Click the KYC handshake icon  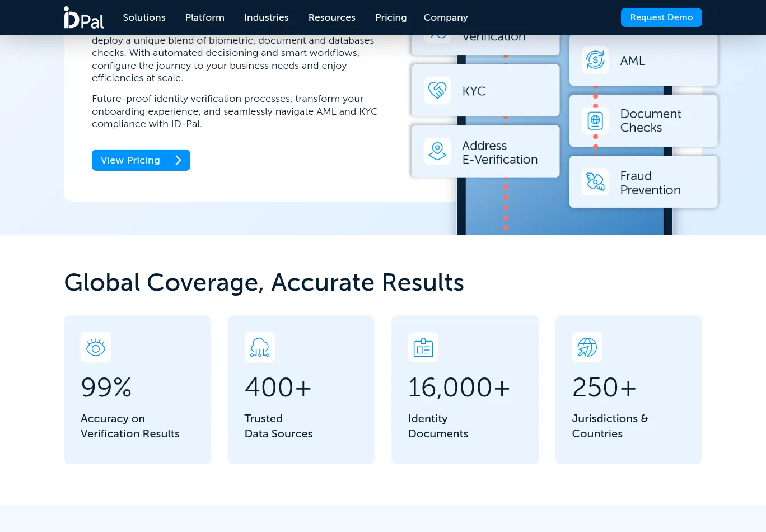(437, 90)
